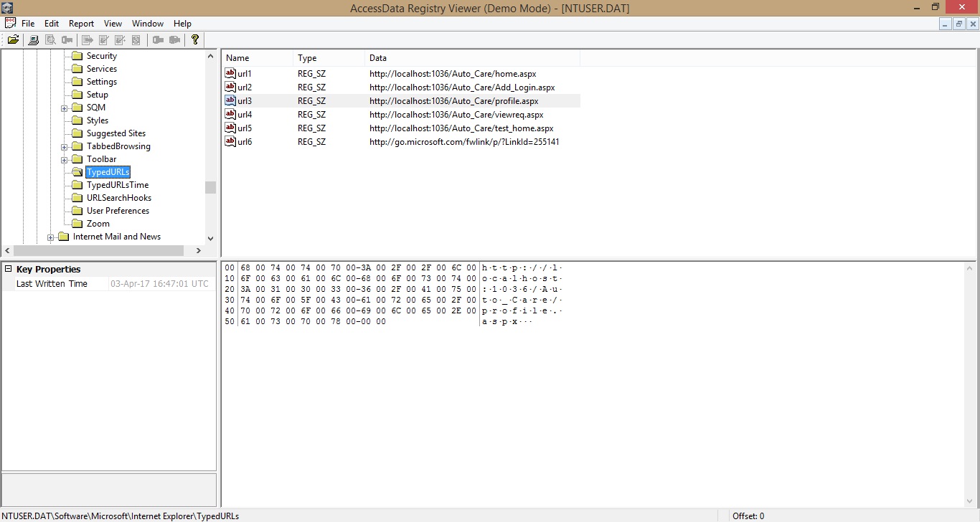Click the Styles folder icon
Image resolution: width=980 pixels, height=522 pixels.
[77, 120]
